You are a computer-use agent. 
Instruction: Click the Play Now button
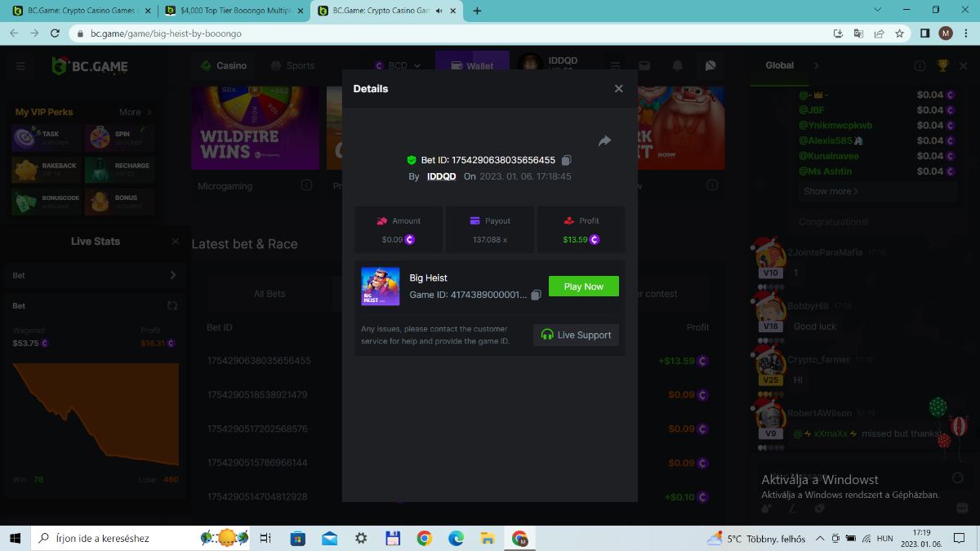(583, 287)
